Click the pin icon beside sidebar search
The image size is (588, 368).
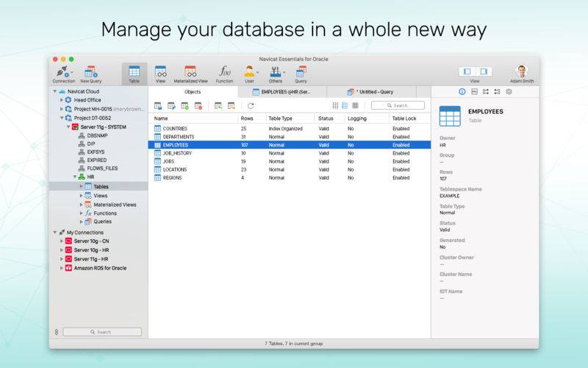tap(57, 332)
